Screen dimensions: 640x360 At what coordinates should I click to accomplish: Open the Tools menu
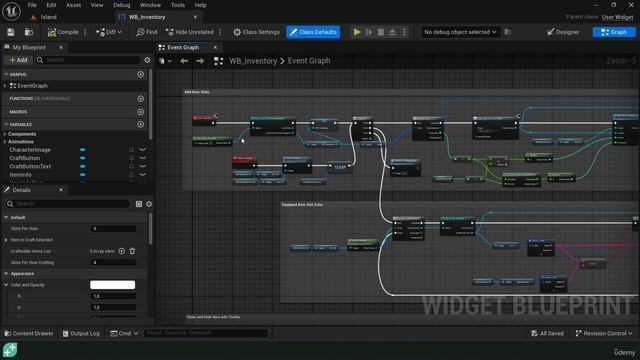[178, 5]
